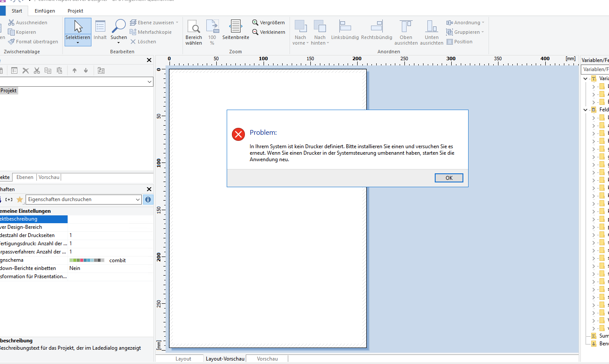Click the Bereich wählen zoom icon
The height and width of the screenshot is (364, 609).
pyautogui.click(x=194, y=32)
